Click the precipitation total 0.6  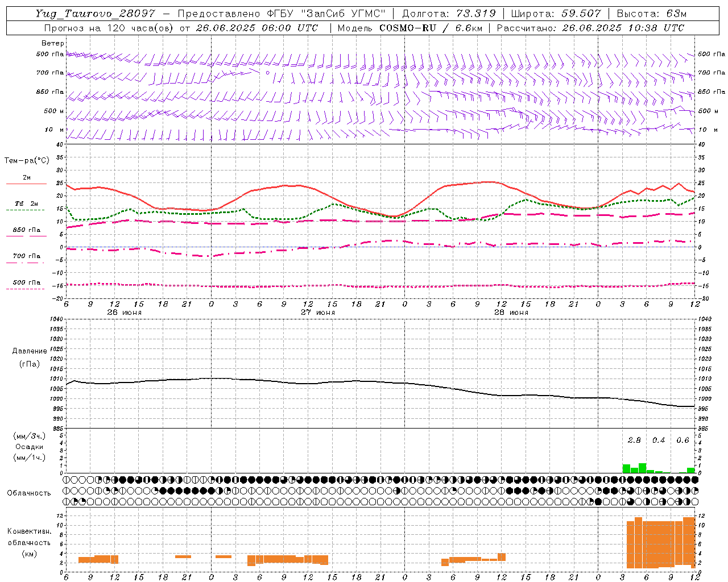[682, 440]
